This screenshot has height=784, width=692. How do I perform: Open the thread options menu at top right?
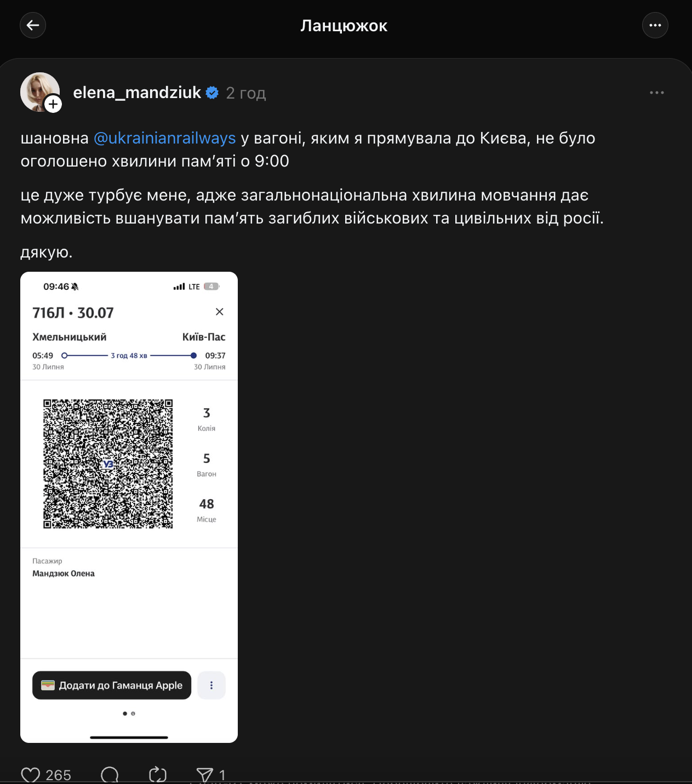[x=655, y=25]
